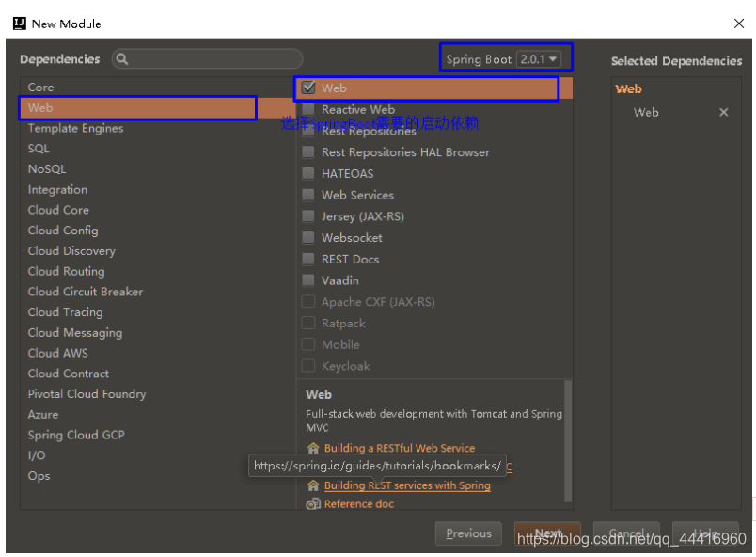Click the house icon beside Building REST services with Spring
Viewport: 756px width, 557px height.
313,485
